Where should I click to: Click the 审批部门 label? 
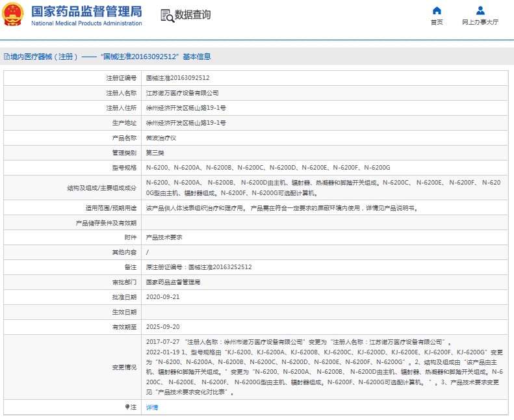tap(124, 282)
